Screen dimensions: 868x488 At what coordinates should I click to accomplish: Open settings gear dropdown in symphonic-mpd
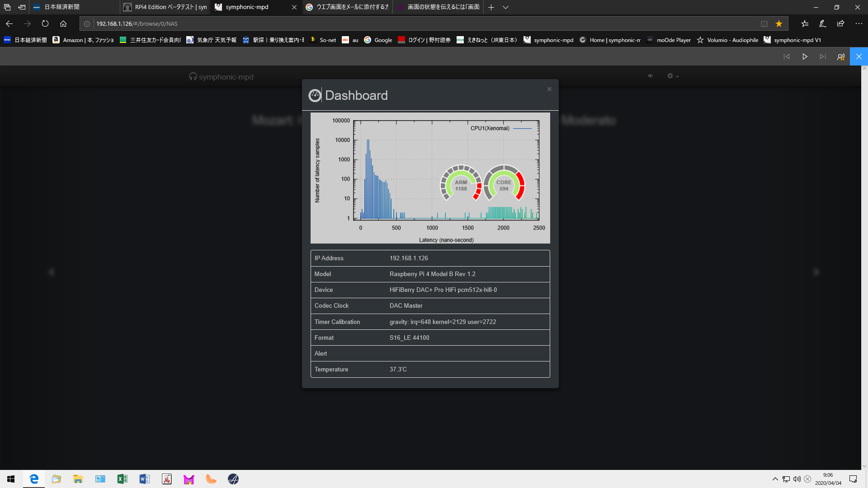[x=673, y=76]
